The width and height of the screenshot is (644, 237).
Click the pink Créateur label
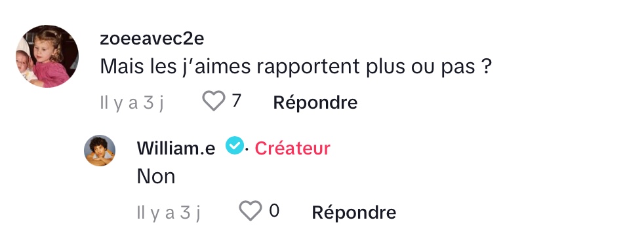(x=292, y=149)
